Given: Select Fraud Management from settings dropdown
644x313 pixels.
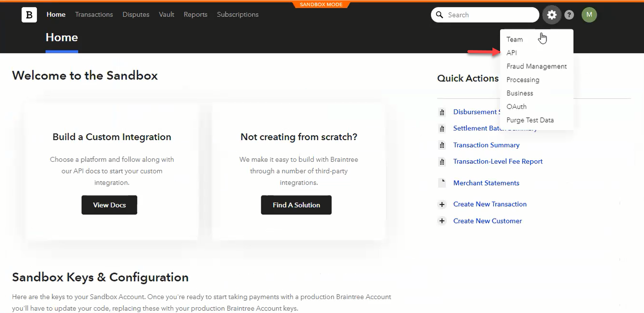Looking at the screenshot, I should pos(537,66).
